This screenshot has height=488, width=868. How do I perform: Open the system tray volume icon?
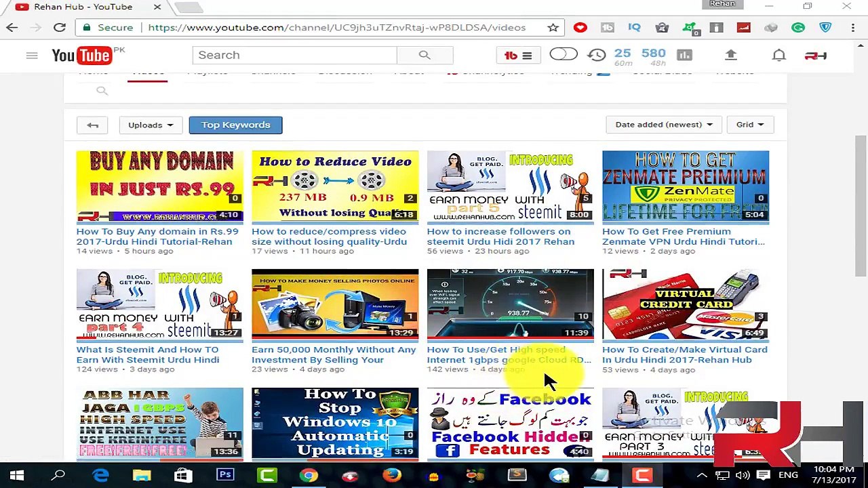coord(743,476)
